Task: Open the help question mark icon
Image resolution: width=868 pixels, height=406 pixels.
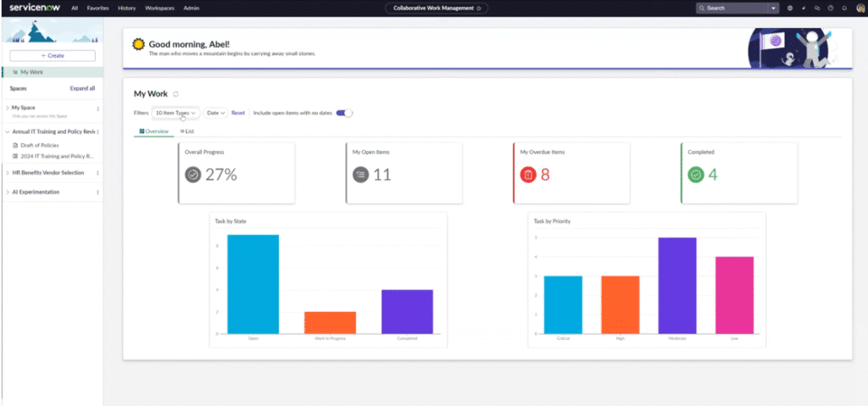Action: [x=831, y=8]
